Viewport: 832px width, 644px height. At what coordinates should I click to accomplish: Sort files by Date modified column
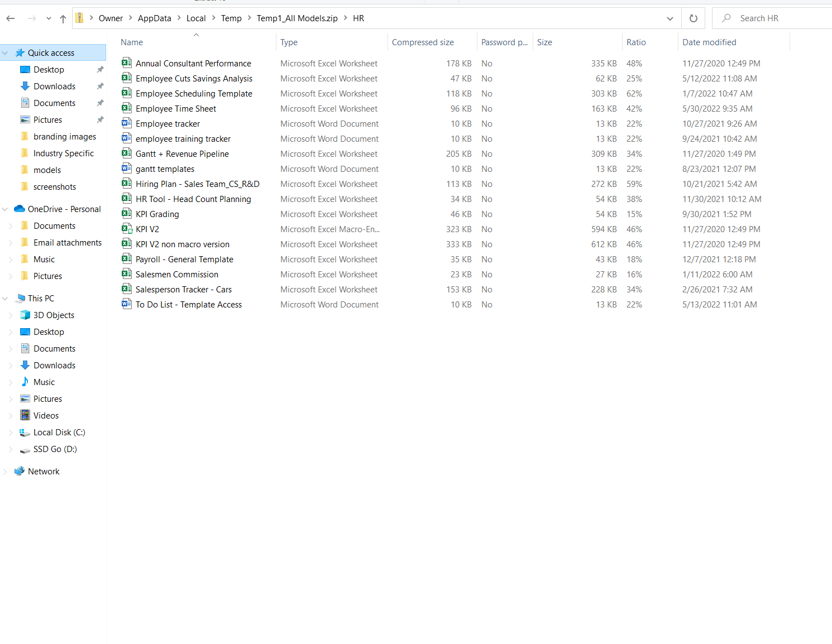[x=709, y=42]
